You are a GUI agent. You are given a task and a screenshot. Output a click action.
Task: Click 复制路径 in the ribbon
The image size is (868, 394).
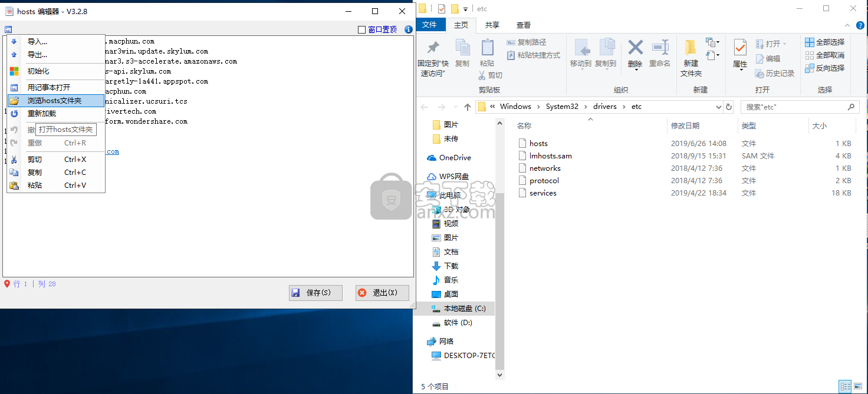click(527, 42)
